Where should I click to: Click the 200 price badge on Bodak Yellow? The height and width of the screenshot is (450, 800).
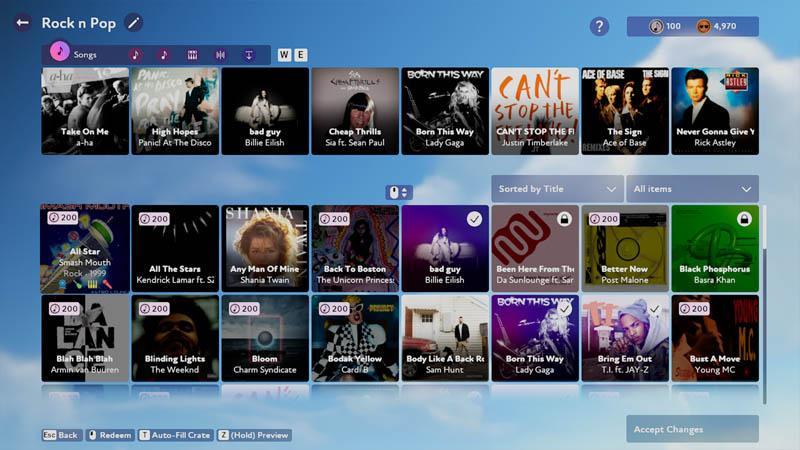coord(334,309)
